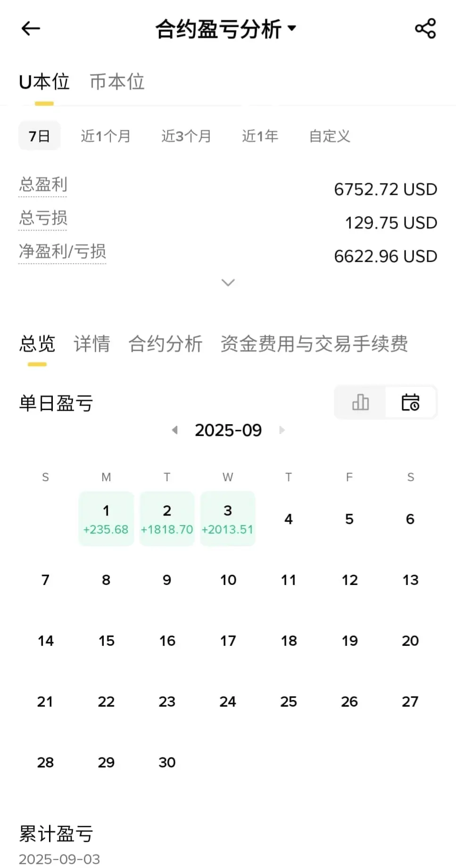Go to previous month arrow
The height and width of the screenshot is (868, 456).
[175, 430]
